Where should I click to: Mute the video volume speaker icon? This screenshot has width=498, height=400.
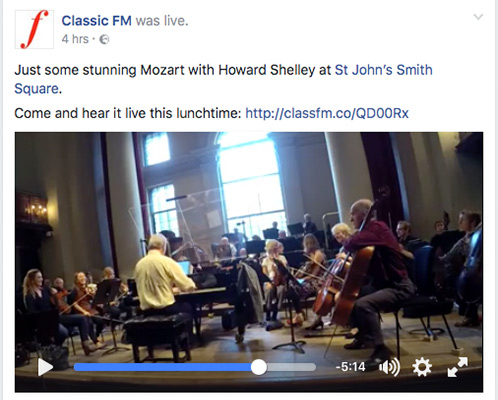click(389, 367)
